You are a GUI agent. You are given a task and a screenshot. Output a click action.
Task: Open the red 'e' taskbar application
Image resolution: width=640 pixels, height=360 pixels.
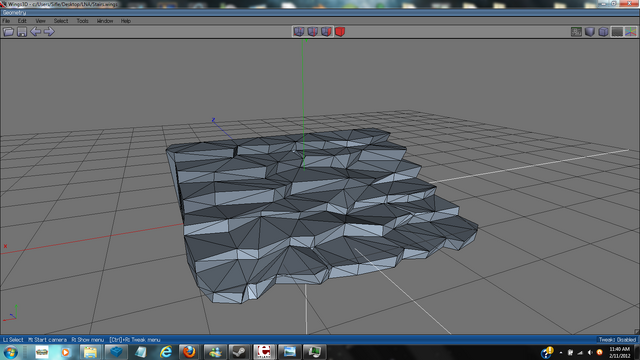(x=264, y=352)
